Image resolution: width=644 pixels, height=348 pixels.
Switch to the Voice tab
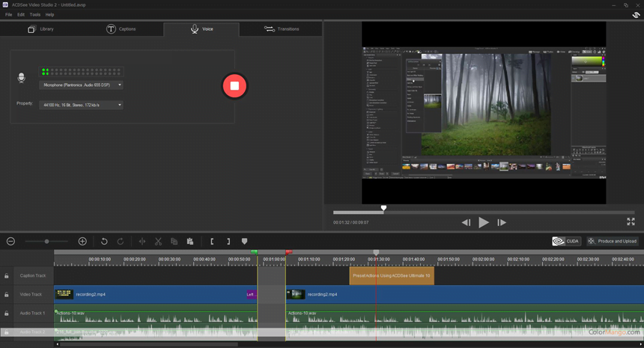click(201, 29)
